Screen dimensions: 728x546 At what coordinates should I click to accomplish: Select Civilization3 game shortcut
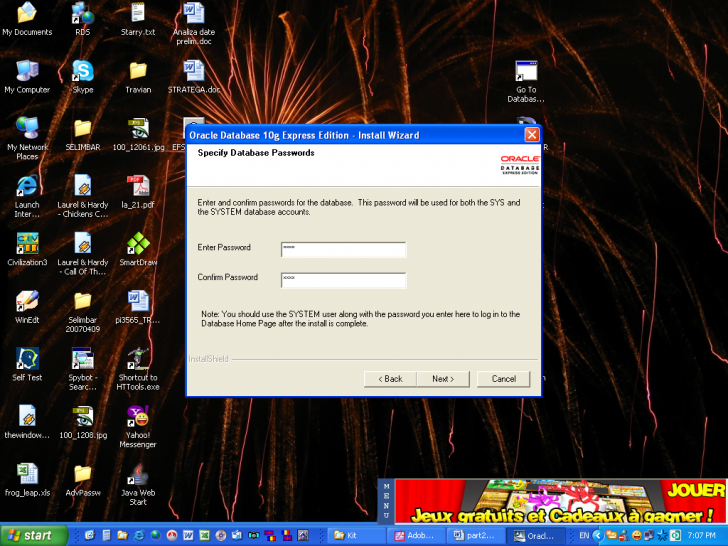(x=27, y=250)
